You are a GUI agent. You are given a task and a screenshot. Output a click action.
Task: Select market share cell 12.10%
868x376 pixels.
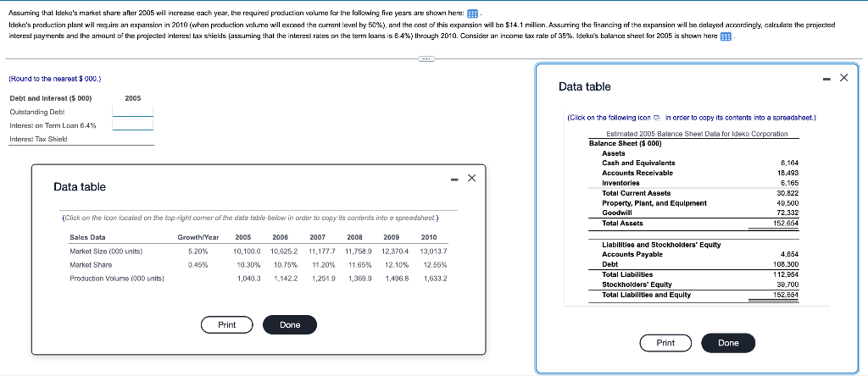(398, 265)
